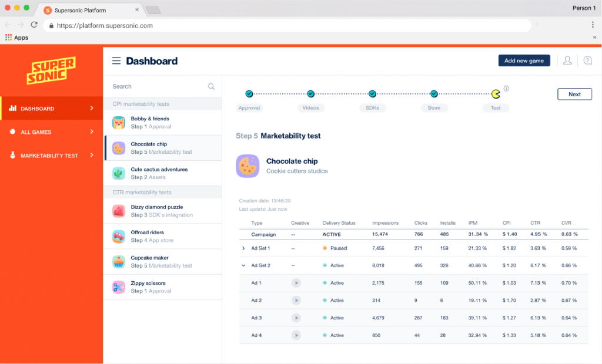Screen dimensions: 602x364
Task: Click the info icon above the Test step
Action: point(506,89)
